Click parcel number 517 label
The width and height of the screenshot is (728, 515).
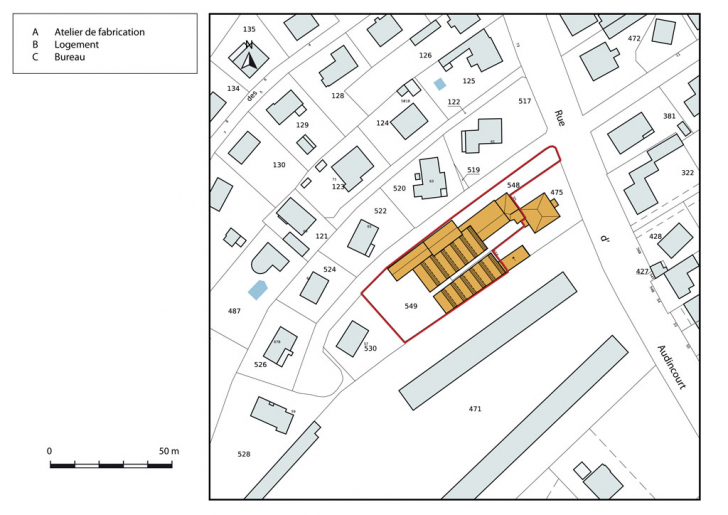tap(524, 101)
